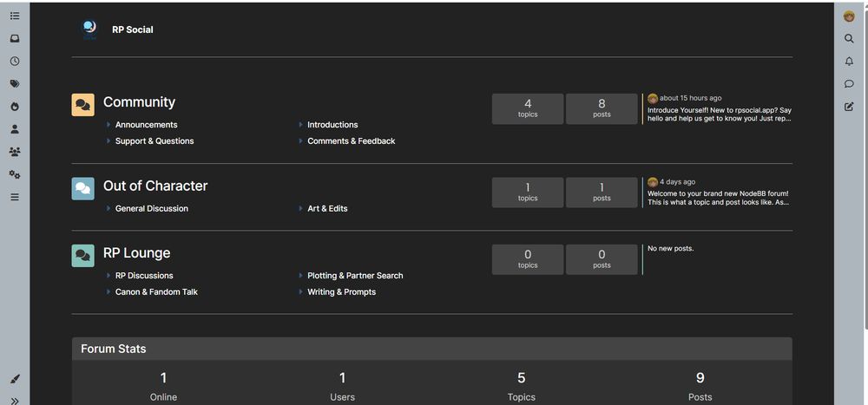Screen dimensions: 868x405
Task: Open the Community category heading
Action: click(x=139, y=102)
